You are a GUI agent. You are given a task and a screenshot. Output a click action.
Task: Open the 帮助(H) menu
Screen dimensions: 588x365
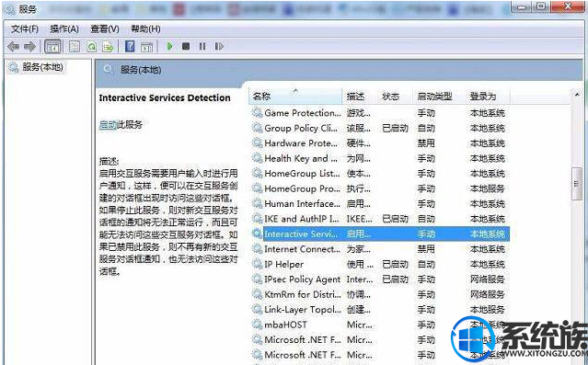click(x=145, y=29)
